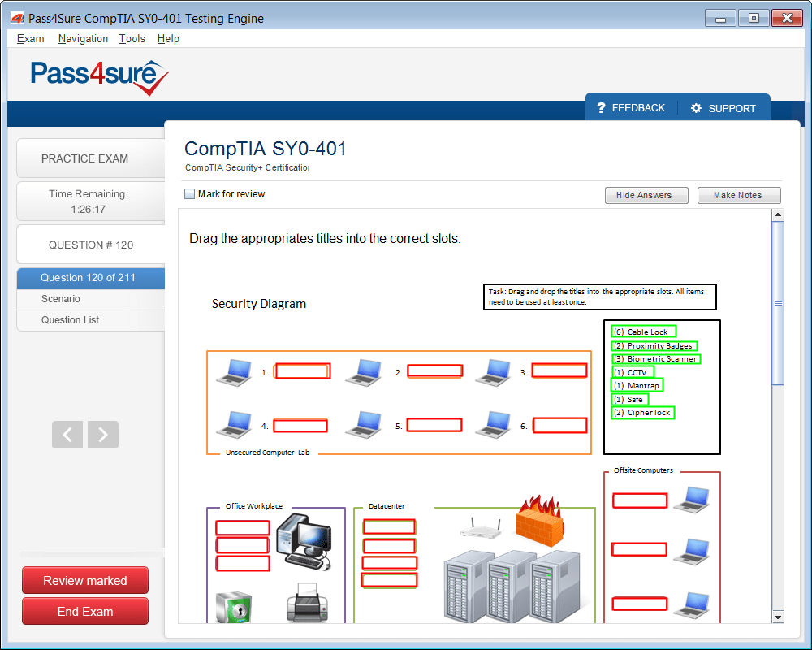Open the Question List item

[91, 320]
